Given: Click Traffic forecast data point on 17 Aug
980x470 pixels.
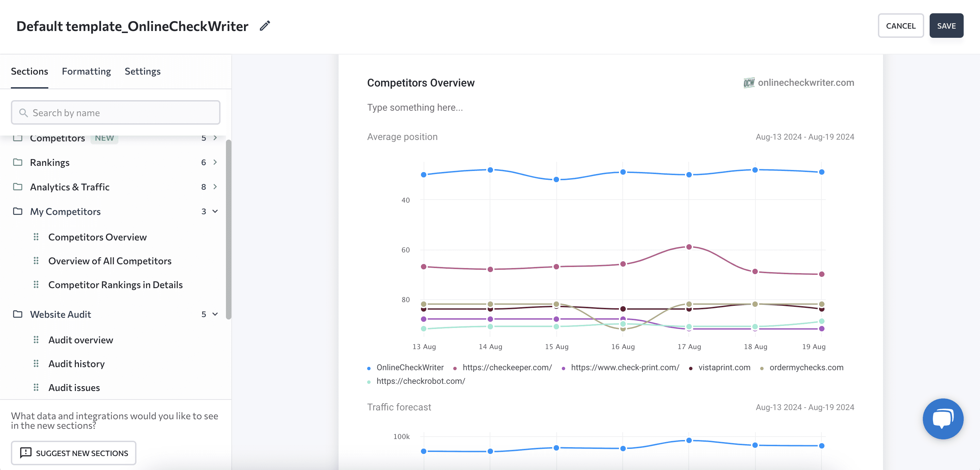Looking at the screenshot, I should pyautogui.click(x=689, y=440).
